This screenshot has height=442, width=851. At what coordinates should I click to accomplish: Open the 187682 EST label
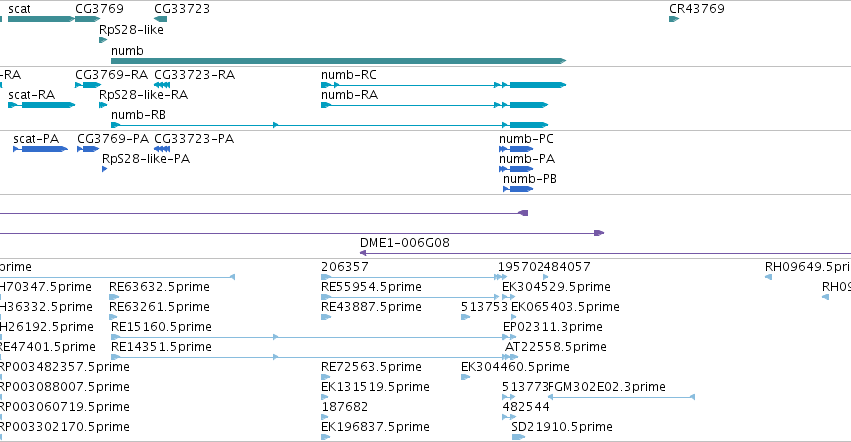pyautogui.click(x=345, y=407)
